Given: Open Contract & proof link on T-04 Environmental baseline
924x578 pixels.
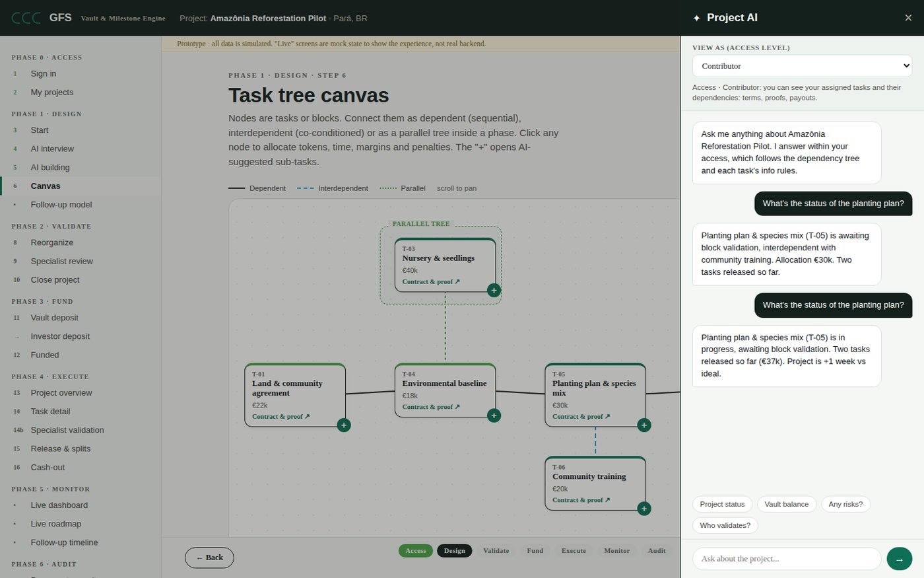Looking at the screenshot, I should [x=431, y=407].
